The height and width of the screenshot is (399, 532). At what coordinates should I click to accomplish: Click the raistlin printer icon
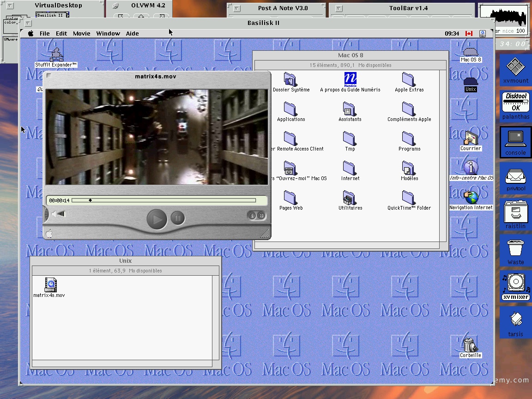pyautogui.click(x=516, y=214)
